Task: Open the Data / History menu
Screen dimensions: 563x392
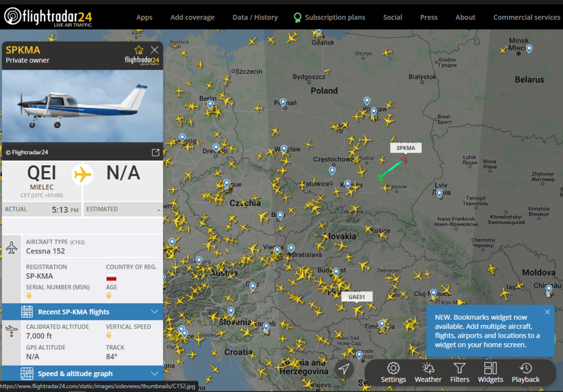Action: click(x=255, y=17)
